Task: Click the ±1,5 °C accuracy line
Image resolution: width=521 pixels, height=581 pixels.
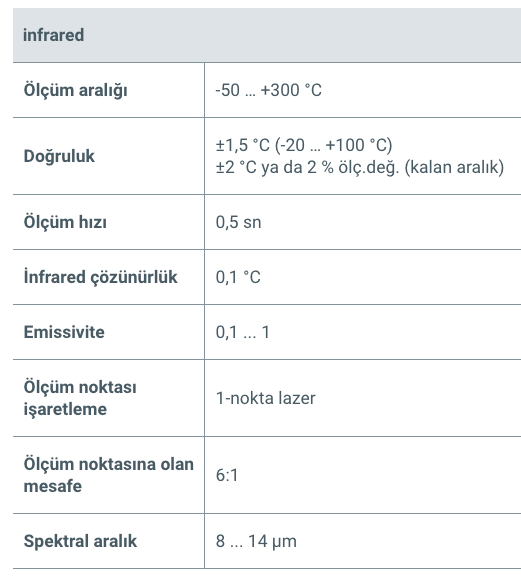Action: (x=304, y=145)
